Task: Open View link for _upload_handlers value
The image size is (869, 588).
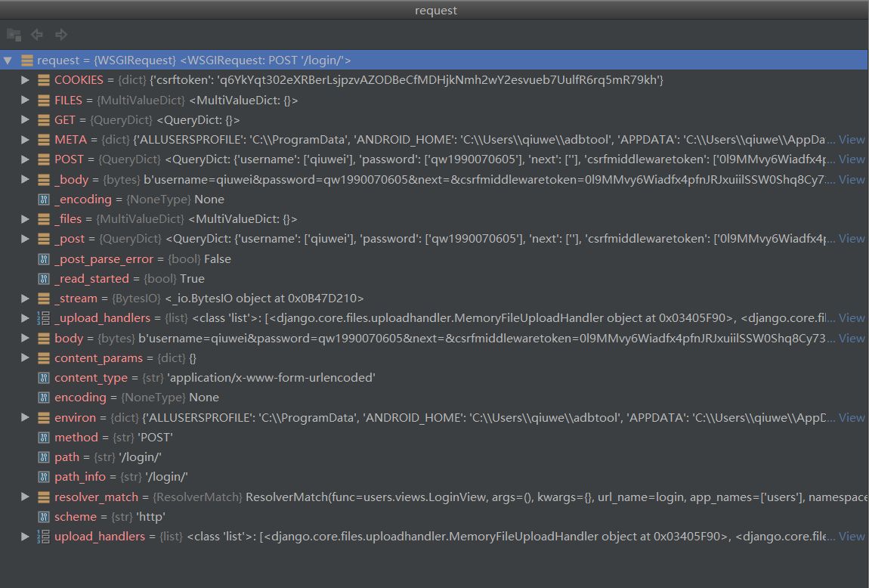Action: pyautogui.click(x=852, y=318)
